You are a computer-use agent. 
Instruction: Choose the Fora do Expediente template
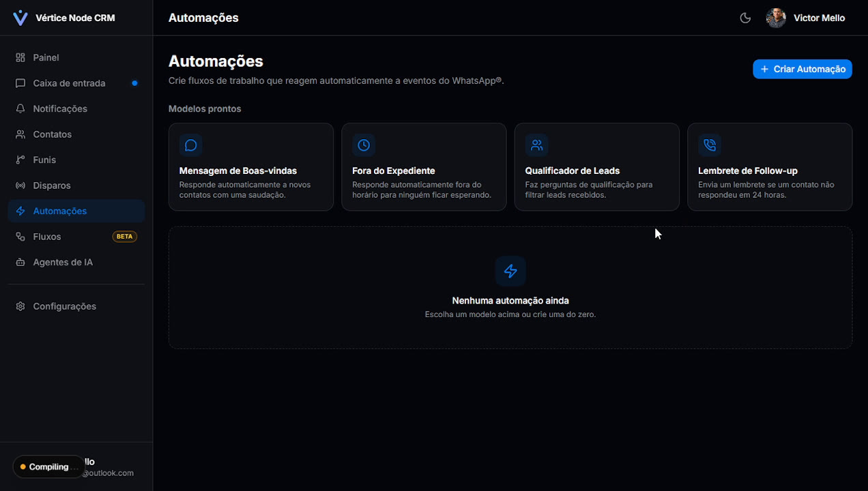pos(424,167)
